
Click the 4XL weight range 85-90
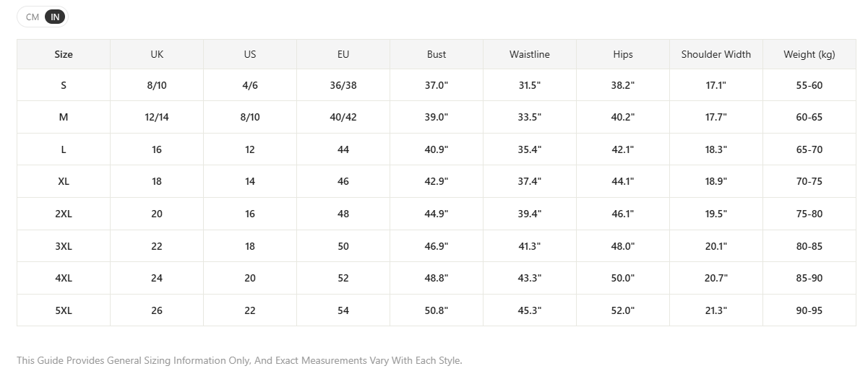pyautogui.click(x=809, y=278)
